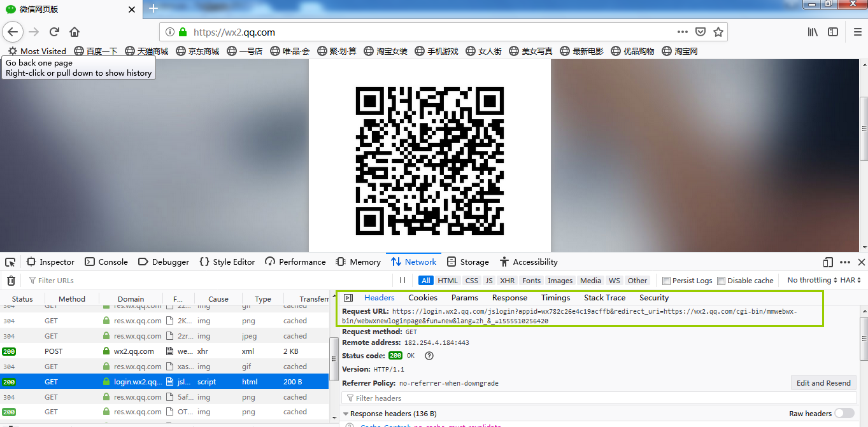Viewport: 868px width, 427px height.
Task: Show site information circle icon
Action: [x=169, y=32]
